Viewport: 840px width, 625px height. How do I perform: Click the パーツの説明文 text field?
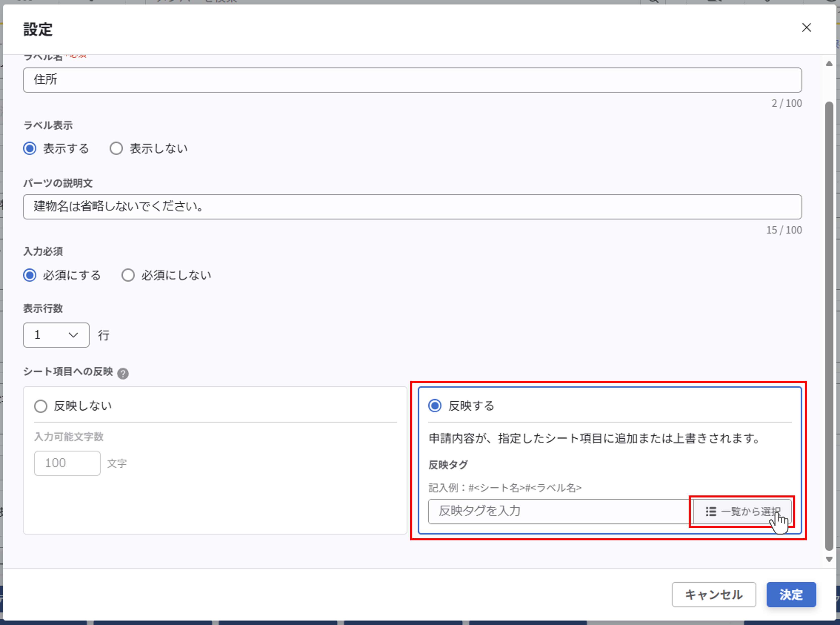pos(412,207)
